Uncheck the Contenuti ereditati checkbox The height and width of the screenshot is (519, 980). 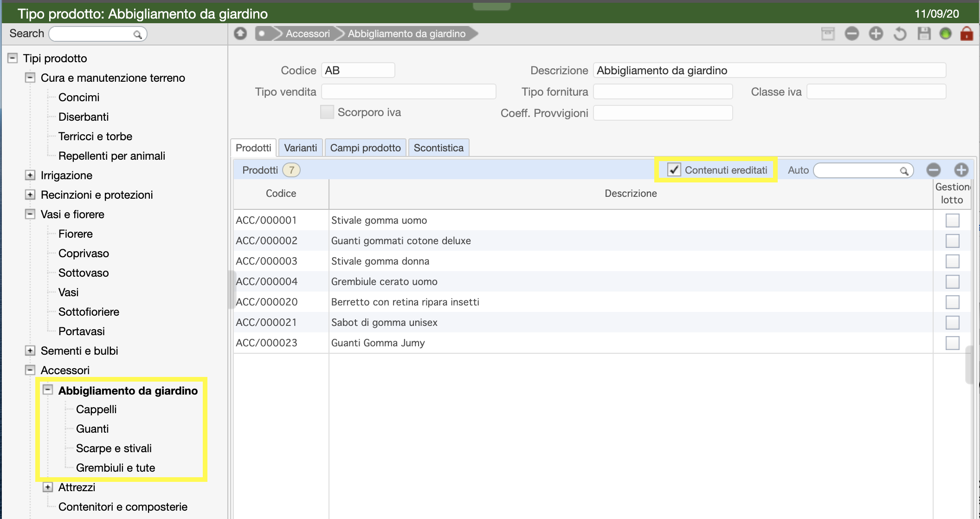(x=674, y=170)
